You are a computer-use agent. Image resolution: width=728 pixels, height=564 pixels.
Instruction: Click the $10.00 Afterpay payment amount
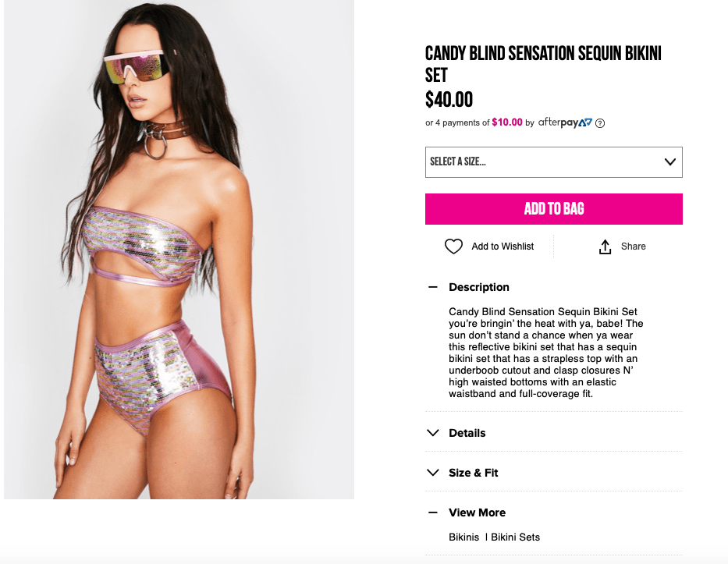click(507, 122)
